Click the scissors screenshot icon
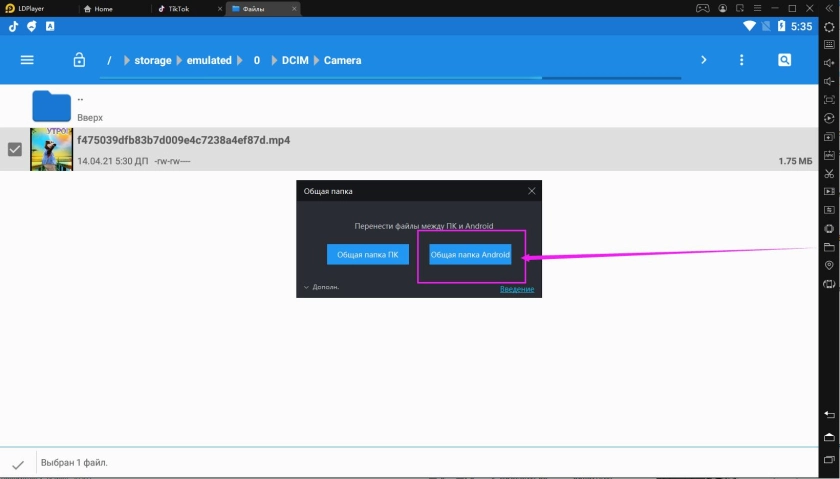The image size is (840, 479). pos(829,174)
